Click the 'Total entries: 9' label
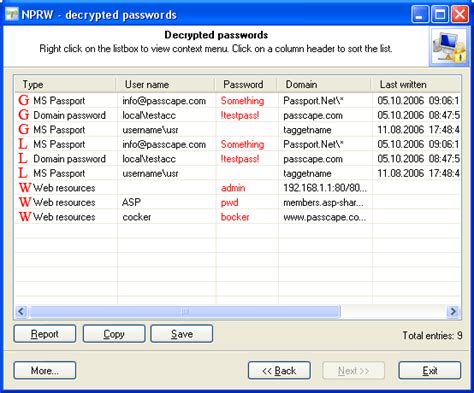 coord(432,335)
